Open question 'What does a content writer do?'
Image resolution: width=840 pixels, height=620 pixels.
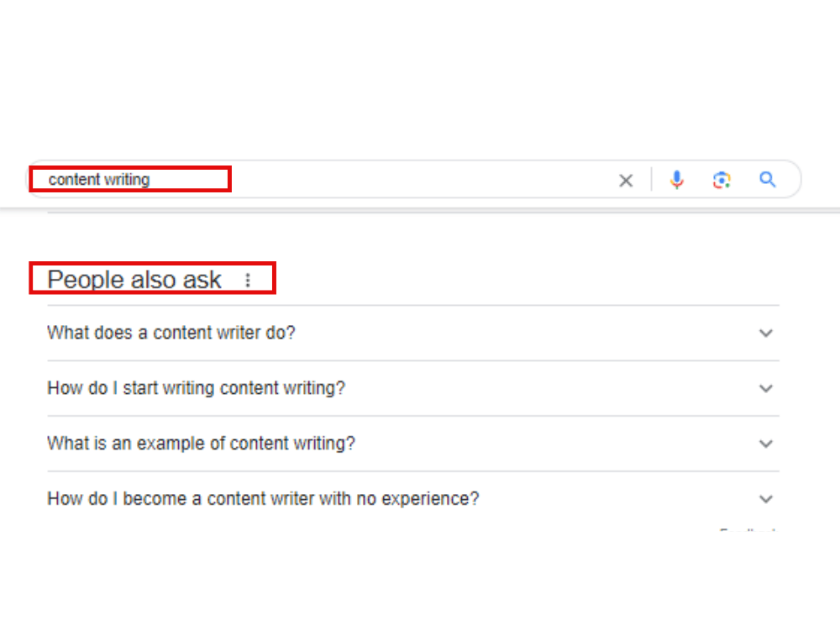tap(171, 333)
